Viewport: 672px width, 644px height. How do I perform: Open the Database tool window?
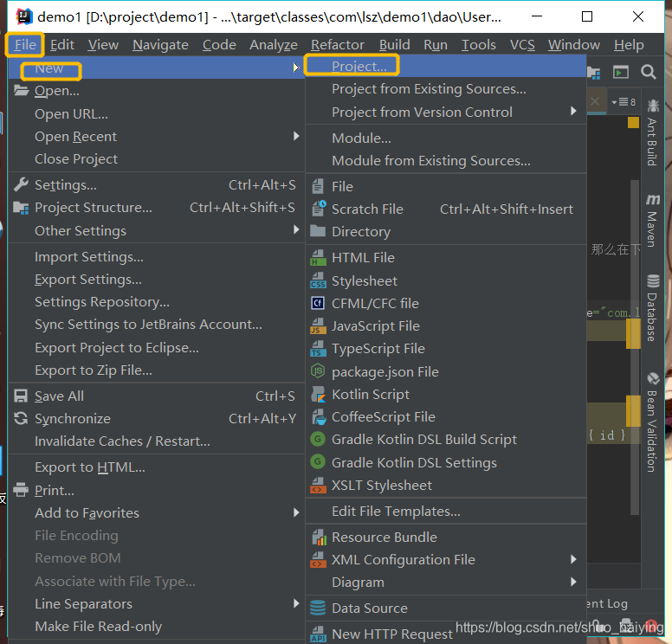tap(653, 307)
